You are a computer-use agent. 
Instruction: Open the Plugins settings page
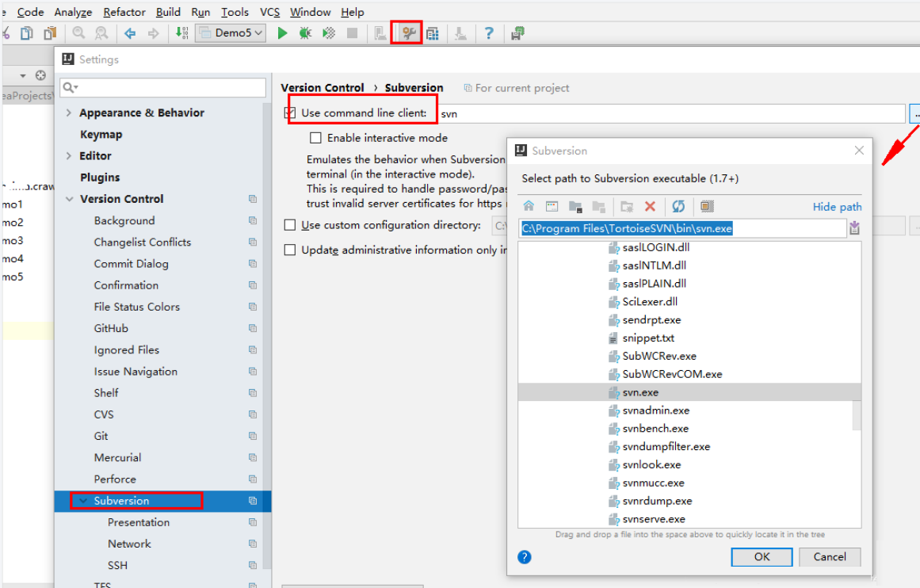click(100, 178)
